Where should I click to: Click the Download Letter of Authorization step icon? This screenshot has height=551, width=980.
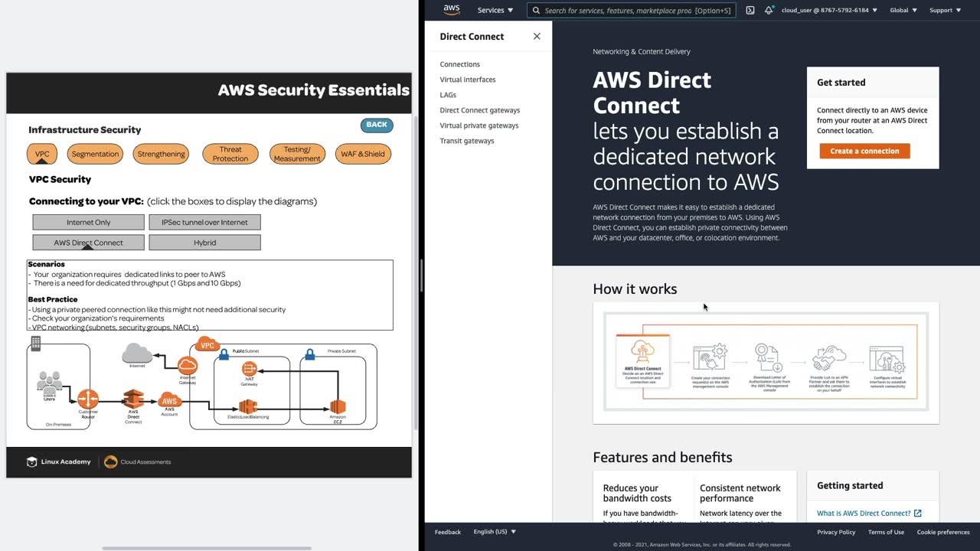[x=767, y=357]
